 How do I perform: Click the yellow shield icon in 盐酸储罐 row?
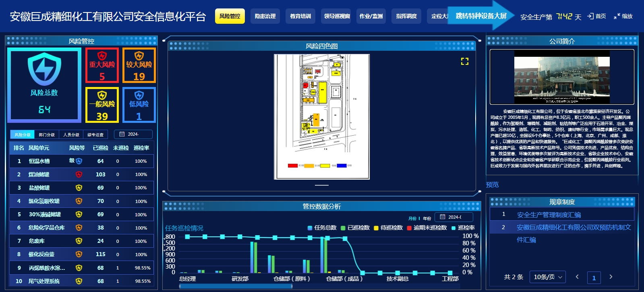[x=79, y=188]
